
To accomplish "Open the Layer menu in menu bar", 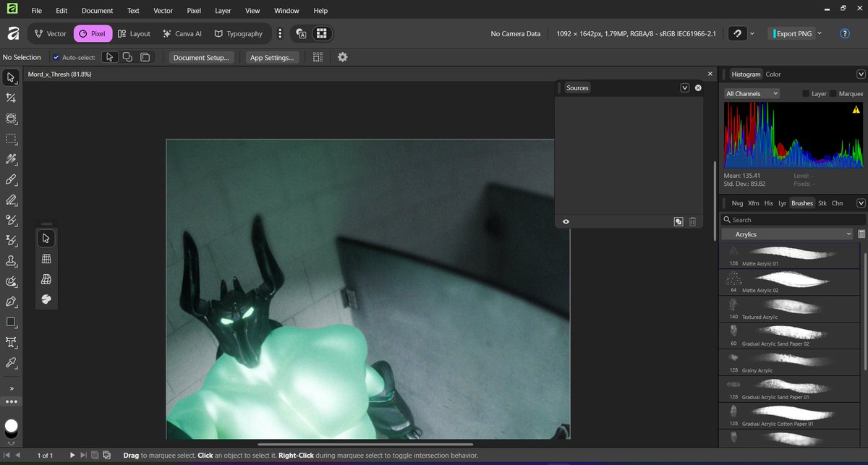I will [223, 11].
